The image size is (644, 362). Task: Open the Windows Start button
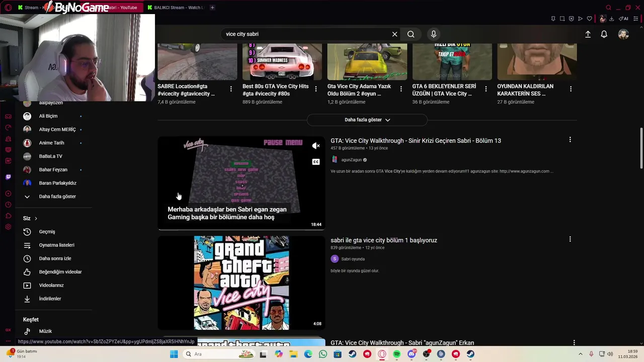(174, 354)
